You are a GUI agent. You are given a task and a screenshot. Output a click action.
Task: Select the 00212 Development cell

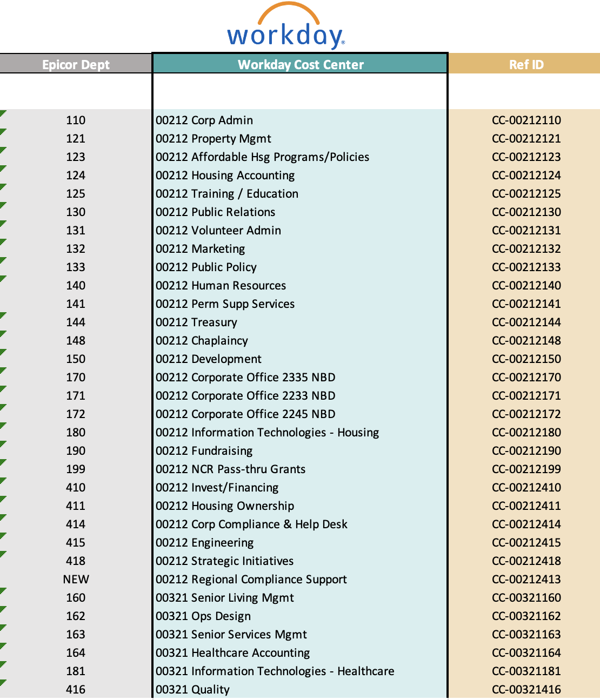[301, 359]
